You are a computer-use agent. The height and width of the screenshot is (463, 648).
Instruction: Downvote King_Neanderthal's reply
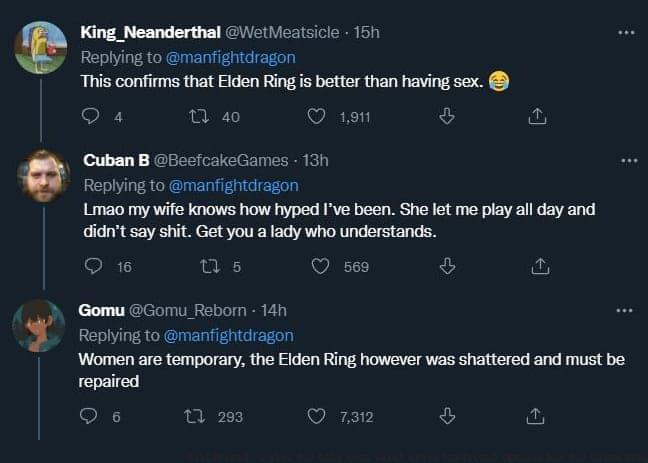pos(447,117)
